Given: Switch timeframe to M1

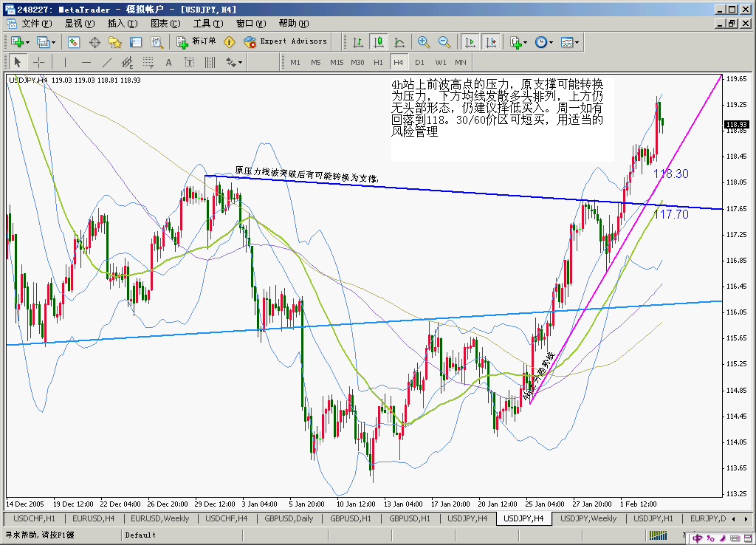Looking at the screenshot, I should pyautogui.click(x=295, y=62).
